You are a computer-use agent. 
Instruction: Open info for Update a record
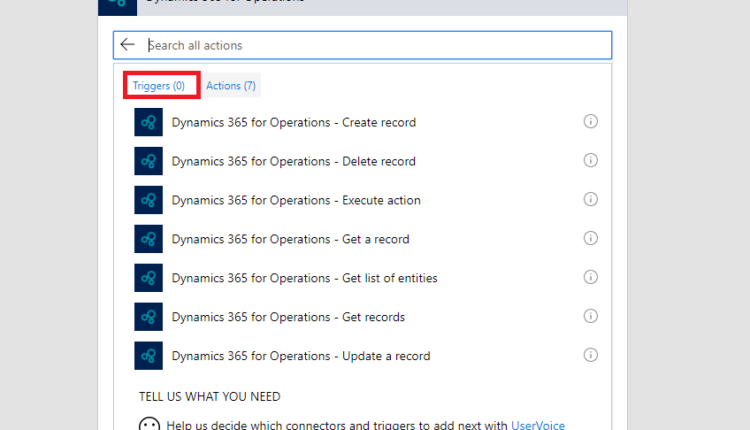pyautogui.click(x=590, y=355)
